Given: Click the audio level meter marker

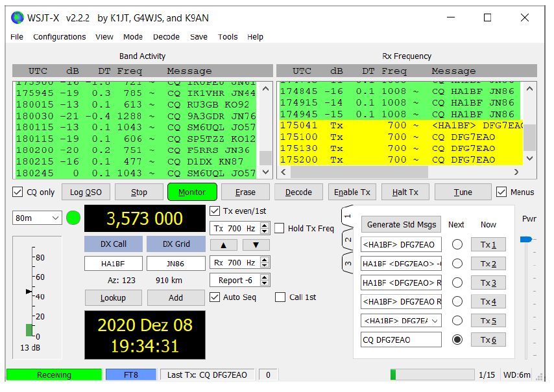Looking at the screenshot, I should (29, 292).
